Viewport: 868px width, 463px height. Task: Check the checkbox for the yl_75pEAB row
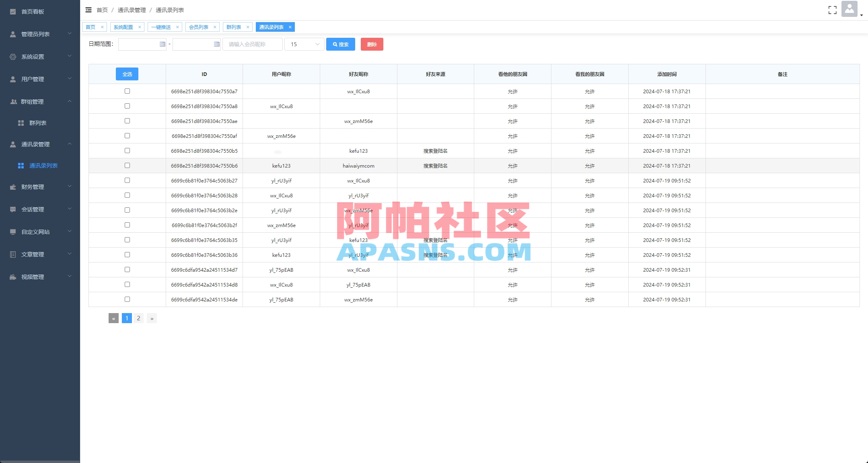click(x=128, y=270)
